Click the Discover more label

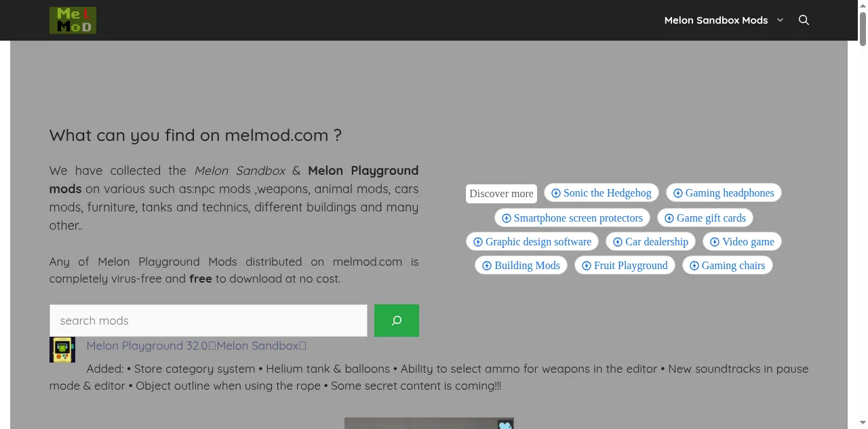pos(501,193)
